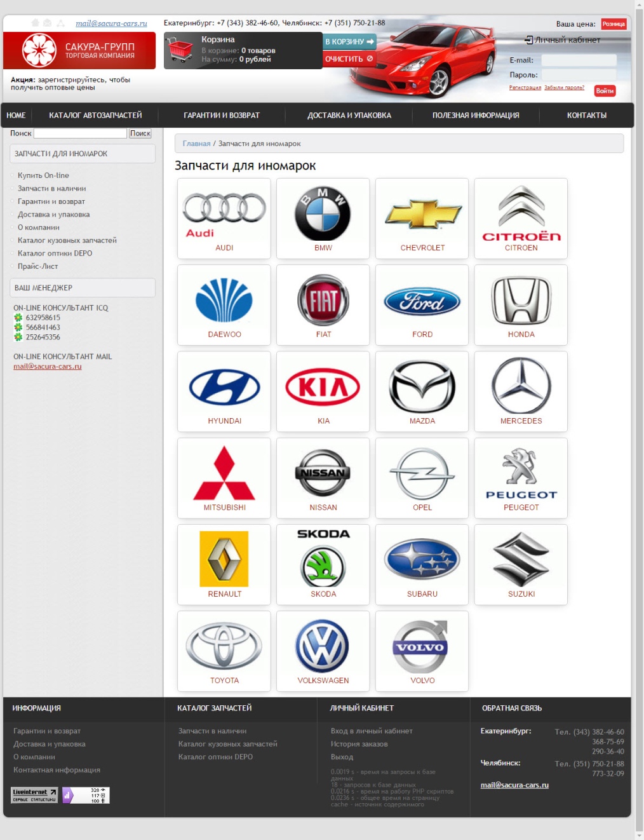Click the Войти login button
Viewport: 644px width, 840px height.
[605, 91]
